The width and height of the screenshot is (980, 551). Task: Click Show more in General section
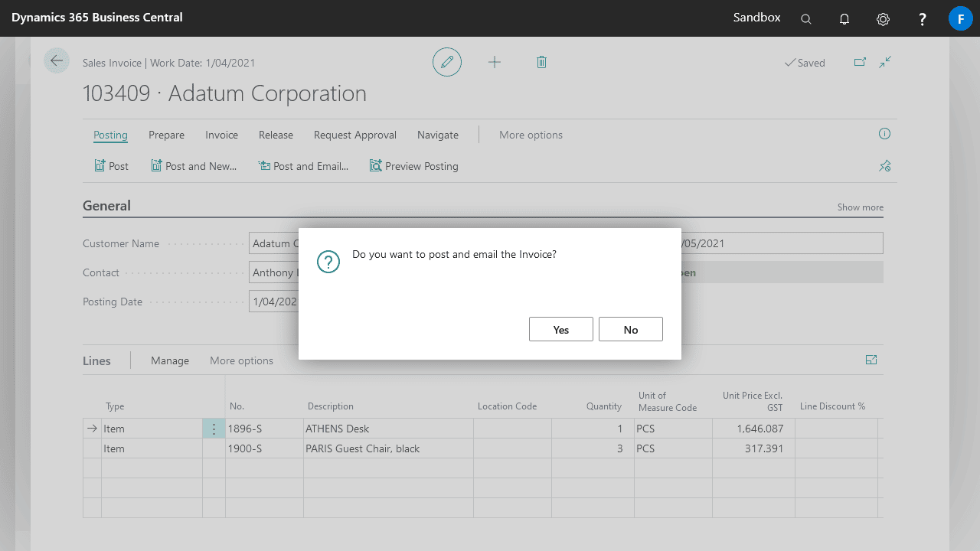coord(861,207)
